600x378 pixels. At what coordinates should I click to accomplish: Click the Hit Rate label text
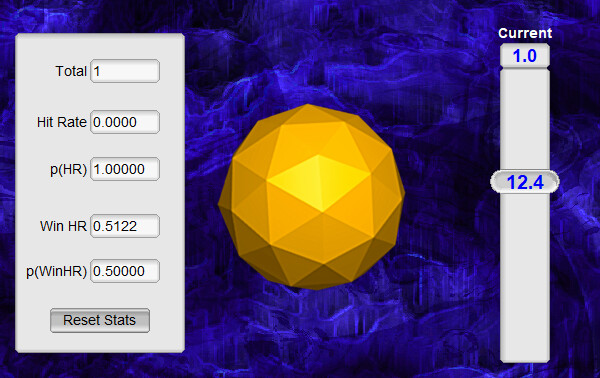coord(62,122)
